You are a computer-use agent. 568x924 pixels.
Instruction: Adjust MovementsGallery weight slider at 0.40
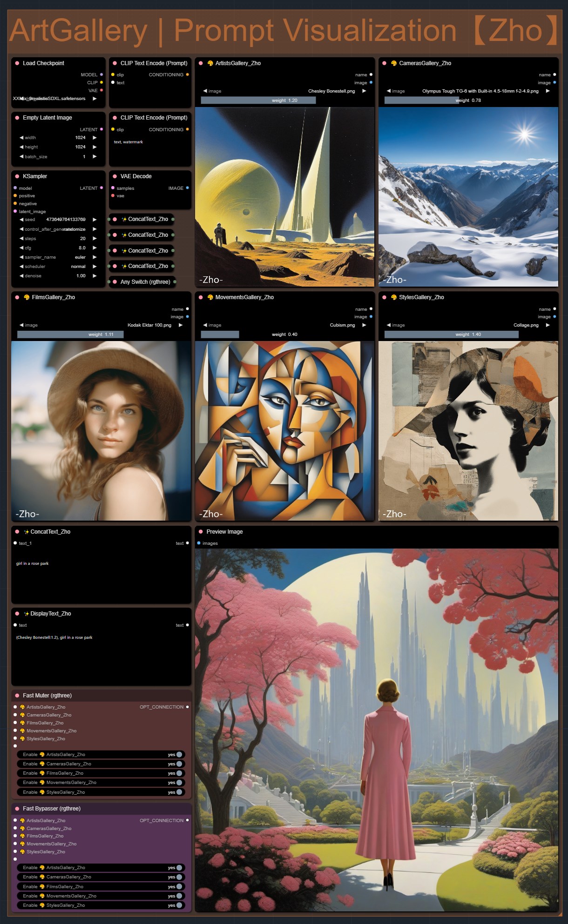point(284,335)
